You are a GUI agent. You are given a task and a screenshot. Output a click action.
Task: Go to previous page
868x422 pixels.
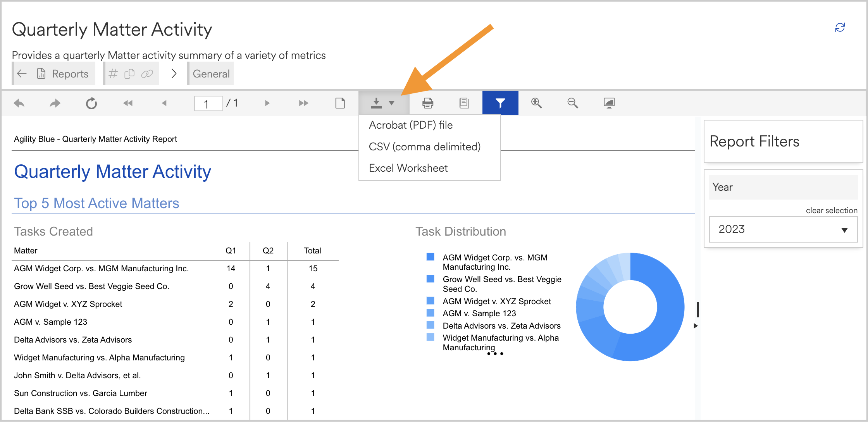[x=164, y=103]
